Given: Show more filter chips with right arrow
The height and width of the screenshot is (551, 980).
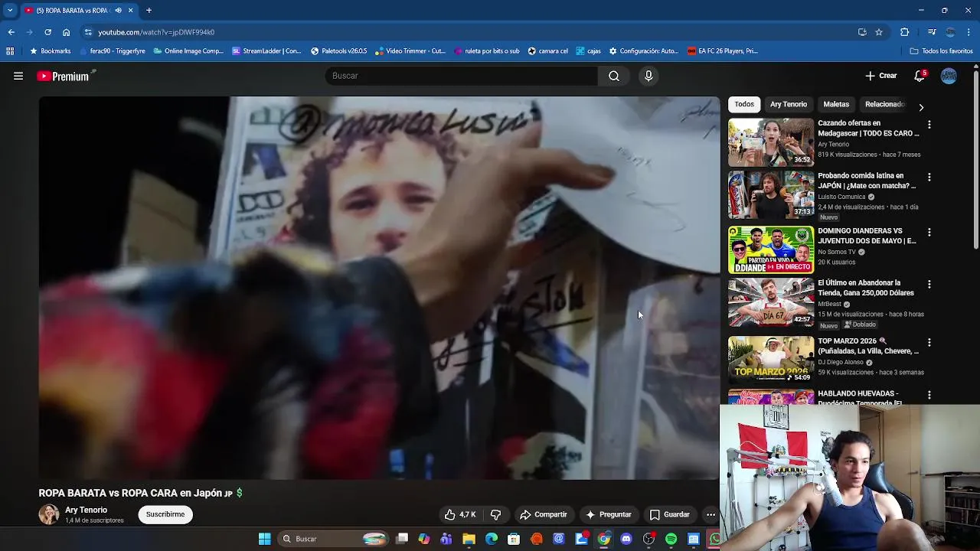Looking at the screenshot, I should pyautogui.click(x=921, y=107).
